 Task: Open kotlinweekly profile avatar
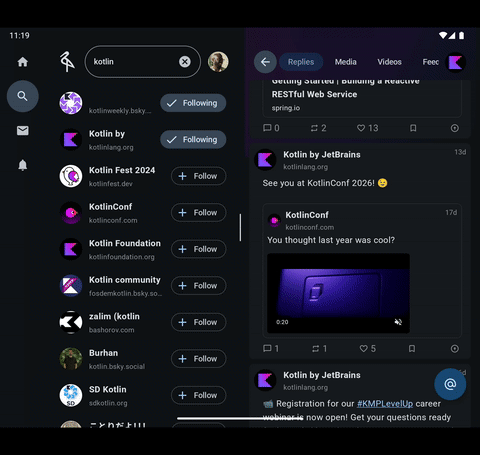tap(71, 103)
